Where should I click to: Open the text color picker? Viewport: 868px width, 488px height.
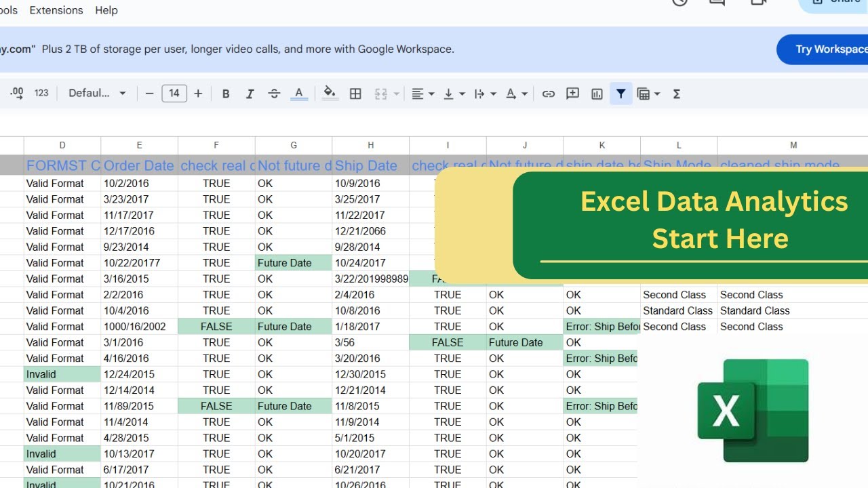click(x=299, y=94)
